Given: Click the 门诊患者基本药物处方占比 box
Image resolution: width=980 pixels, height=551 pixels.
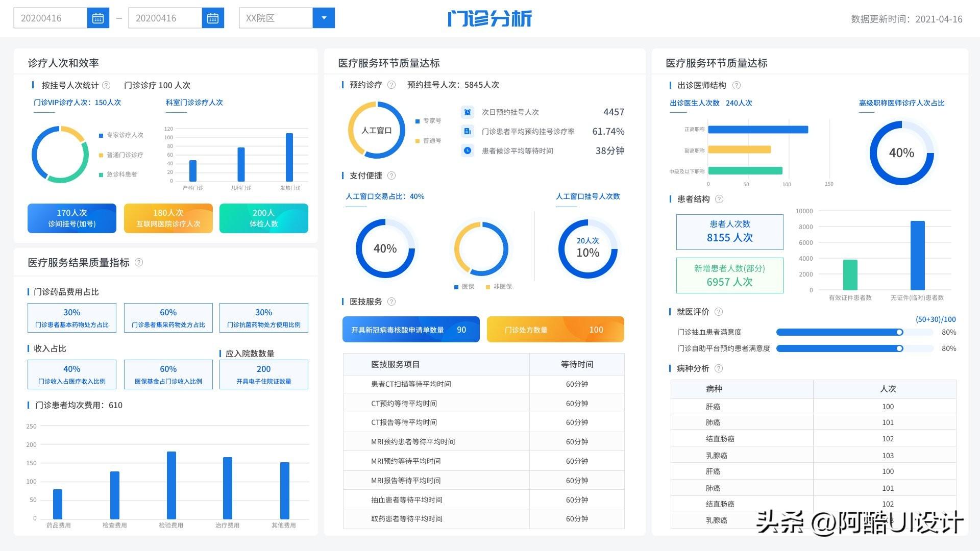Looking at the screenshot, I should click(72, 318).
